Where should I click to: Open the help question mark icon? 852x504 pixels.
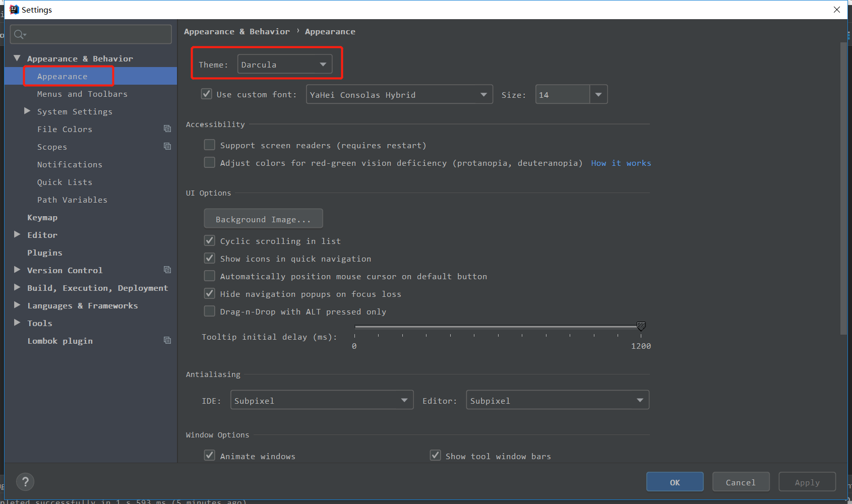tap(25, 482)
